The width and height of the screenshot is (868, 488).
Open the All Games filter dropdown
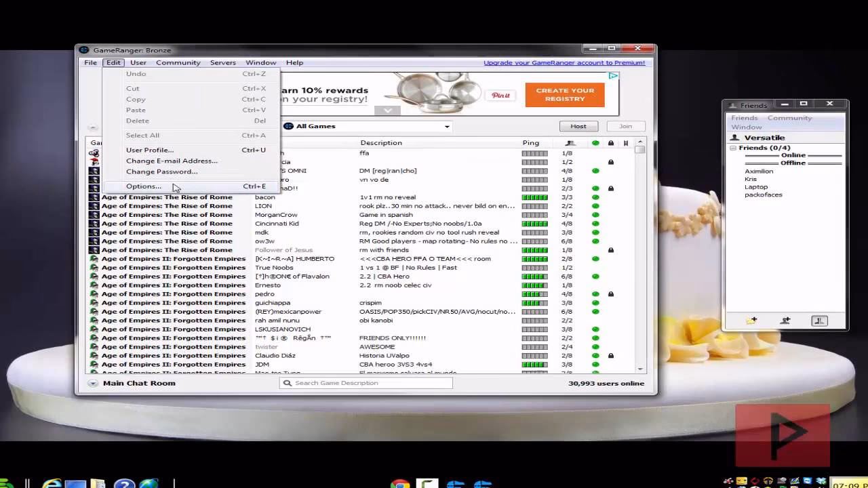click(x=367, y=126)
